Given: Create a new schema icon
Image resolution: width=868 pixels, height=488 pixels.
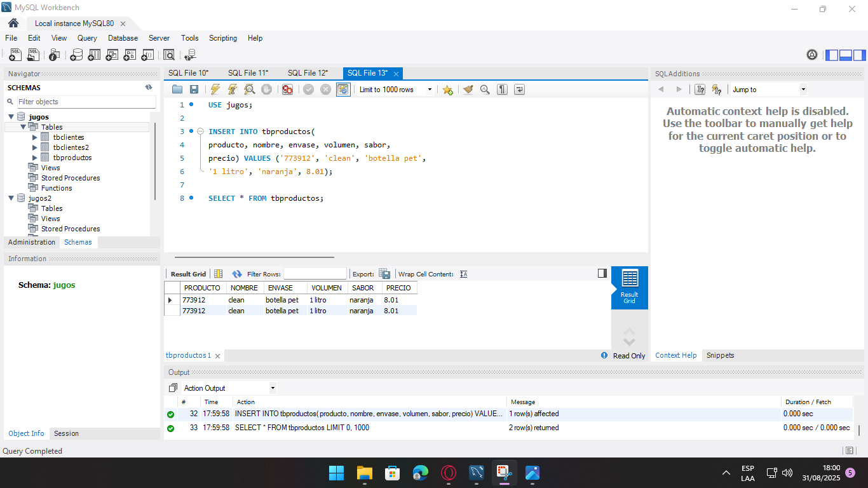Looking at the screenshot, I should coord(76,55).
